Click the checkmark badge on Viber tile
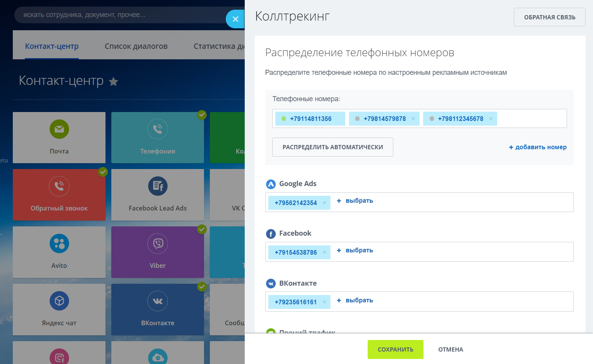593x364 pixels. (202, 229)
